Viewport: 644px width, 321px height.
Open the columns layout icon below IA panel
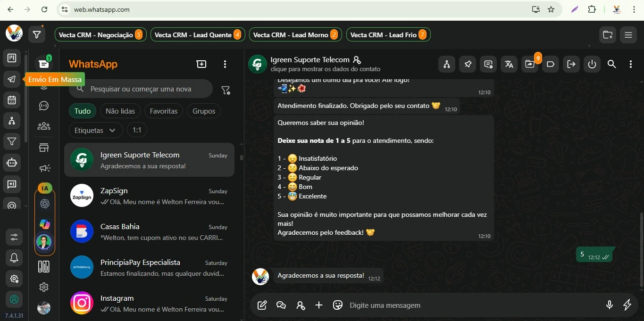pos(44,267)
